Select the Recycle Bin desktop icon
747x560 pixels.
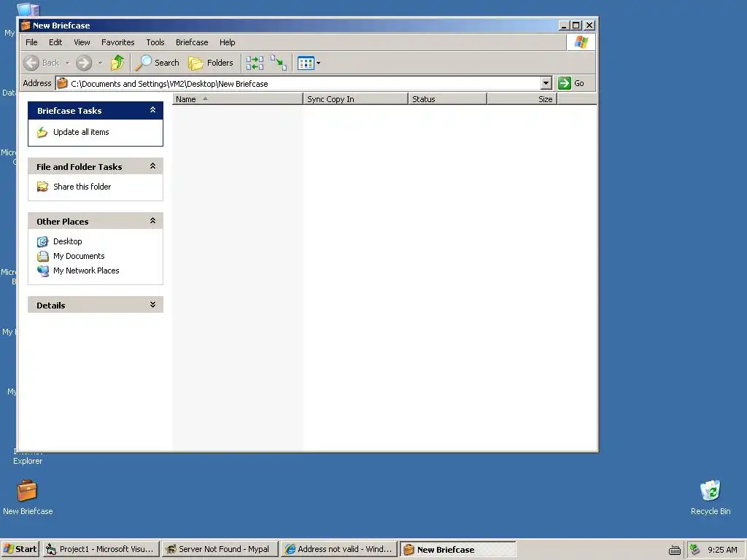click(x=711, y=497)
